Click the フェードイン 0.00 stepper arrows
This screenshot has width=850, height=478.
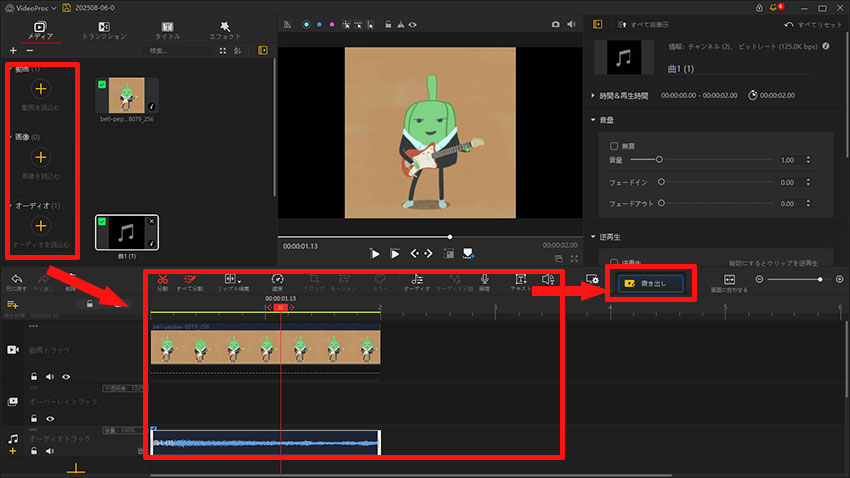pos(808,182)
